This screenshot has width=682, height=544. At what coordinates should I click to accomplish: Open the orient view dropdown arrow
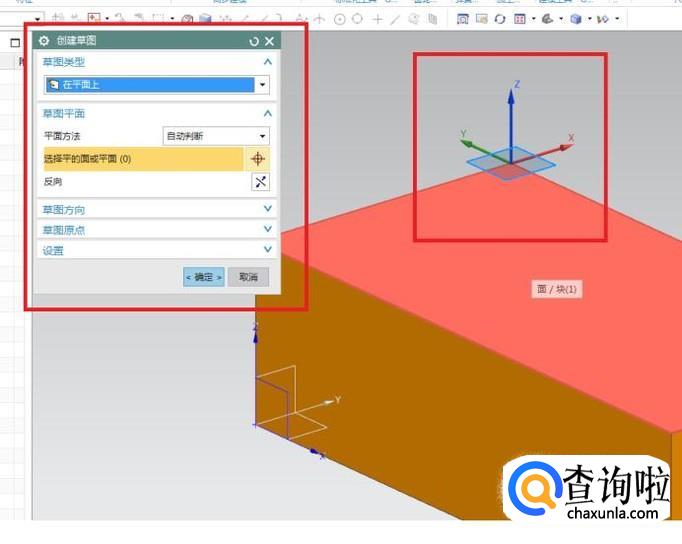561,19
